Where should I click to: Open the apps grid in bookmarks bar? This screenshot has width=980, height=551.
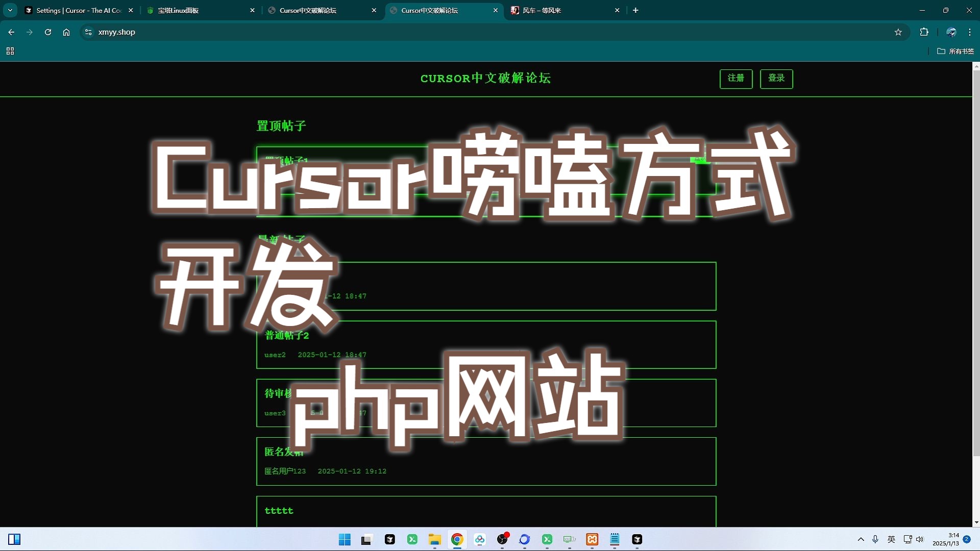click(10, 51)
